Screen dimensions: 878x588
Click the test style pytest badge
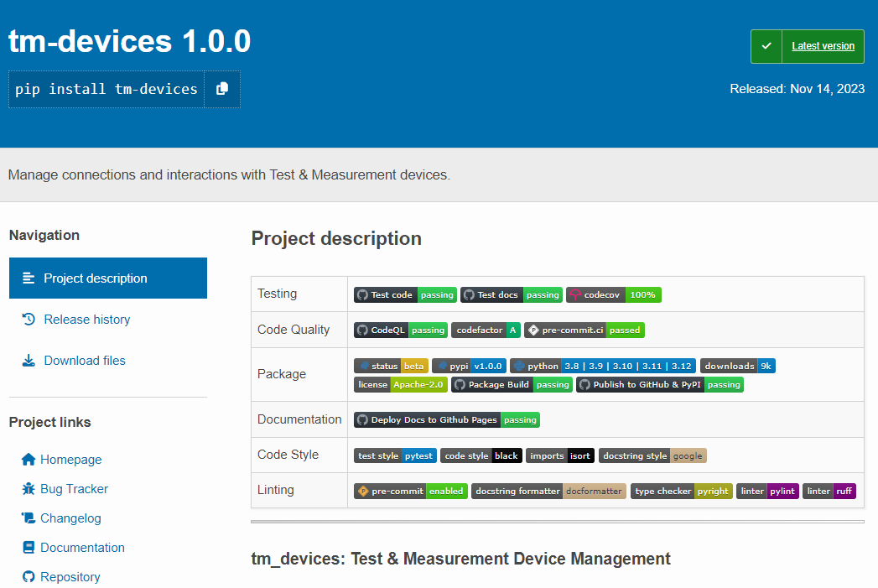(395, 455)
